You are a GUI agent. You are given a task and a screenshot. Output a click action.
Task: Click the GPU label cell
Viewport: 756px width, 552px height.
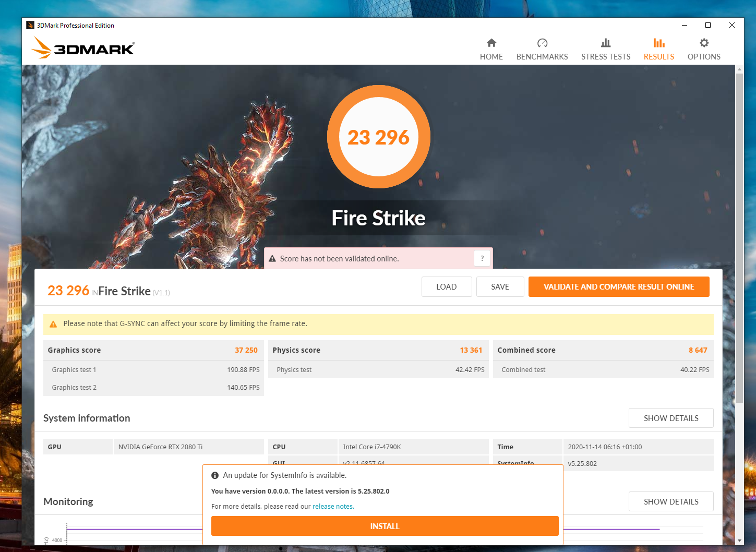(78, 447)
